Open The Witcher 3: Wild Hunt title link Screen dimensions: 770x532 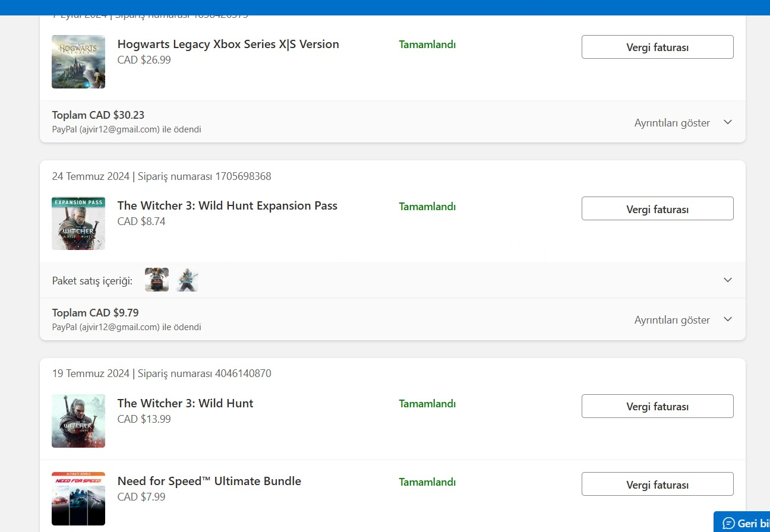tap(185, 403)
